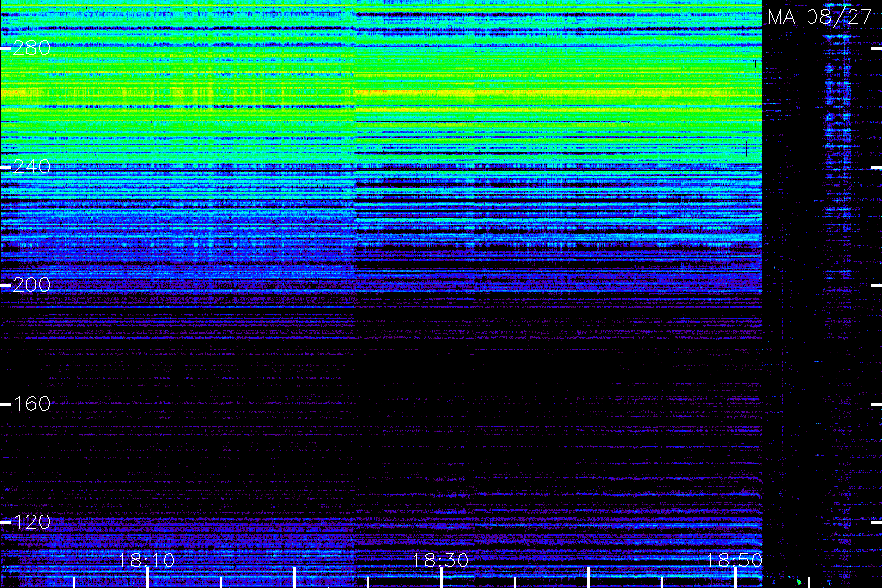Screen dimensions: 882x588
Task: Click the 18:10 time label
Action: click(146, 561)
